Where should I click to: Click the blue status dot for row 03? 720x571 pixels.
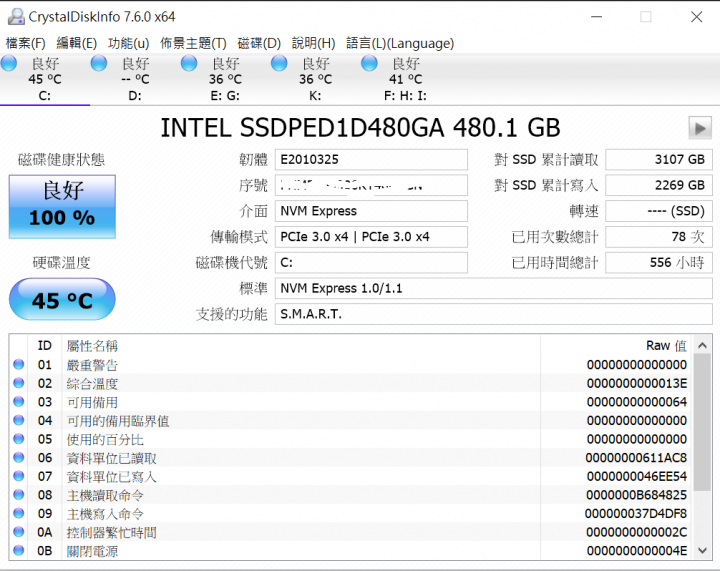[19, 402]
